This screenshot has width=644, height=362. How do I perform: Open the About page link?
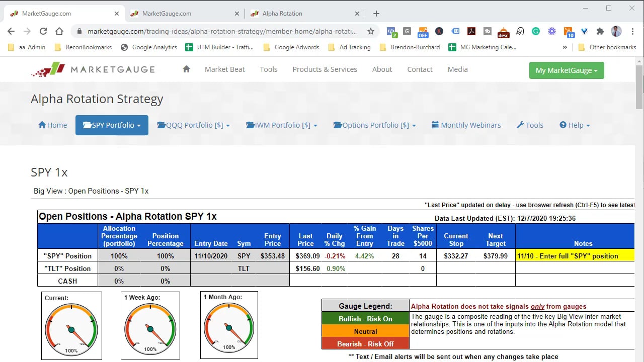click(382, 69)
